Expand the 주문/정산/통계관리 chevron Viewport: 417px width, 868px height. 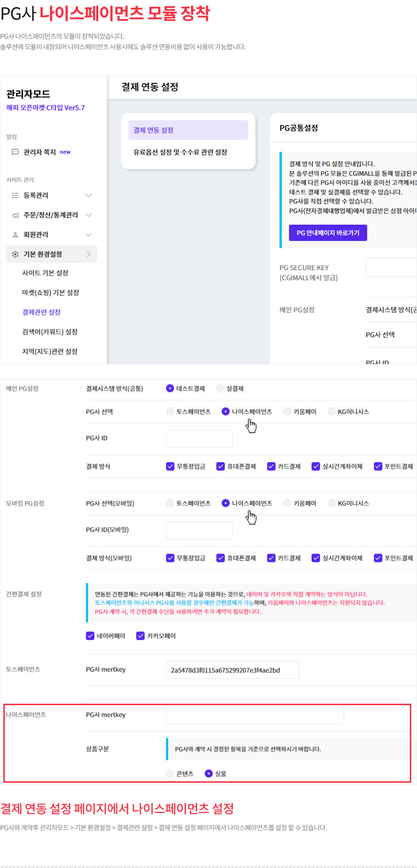(x=88, y=215)
